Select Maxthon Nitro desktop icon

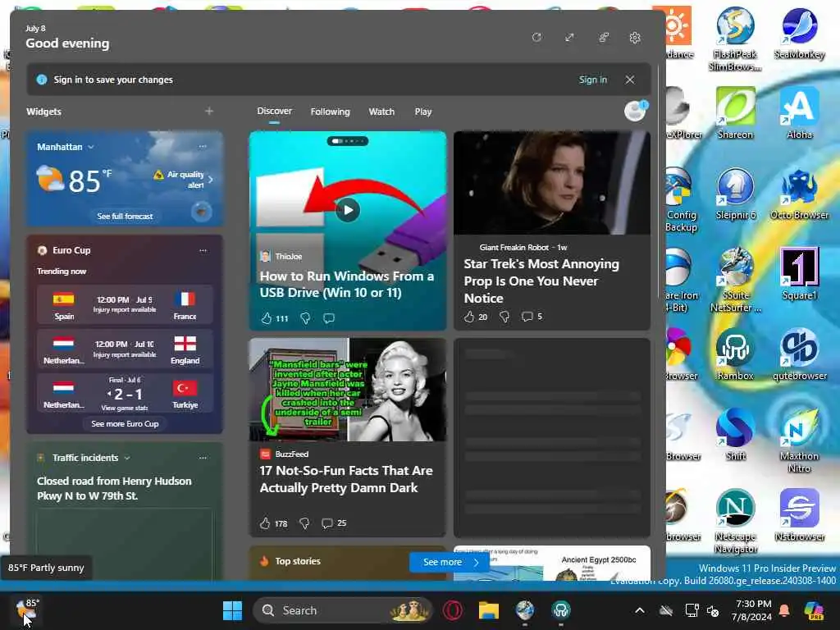pyautogui.click(x=799, y=441)
